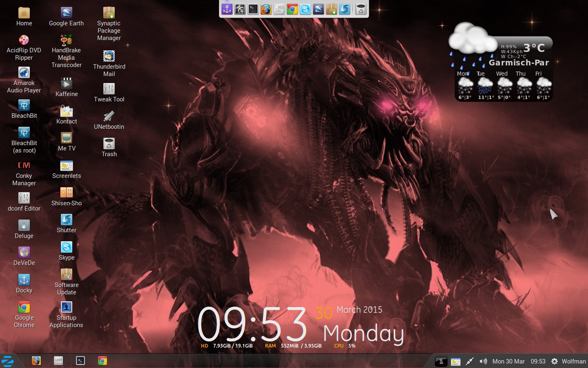Launch Chrome from the top dock
Viewport: 588px width, 368px height.
coord(292,9)
